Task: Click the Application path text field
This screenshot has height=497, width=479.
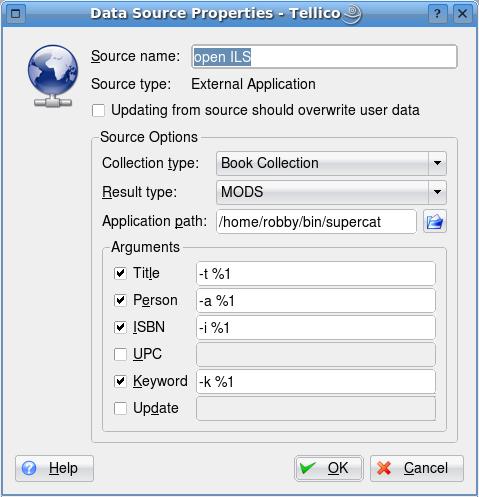Action: click(x=316, y=222)
